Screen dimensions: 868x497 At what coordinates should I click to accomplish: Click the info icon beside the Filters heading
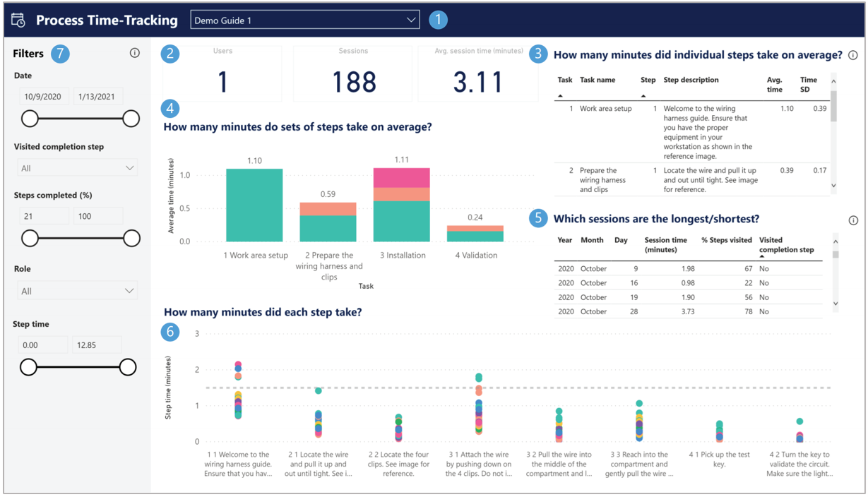[x=134, y=52]
